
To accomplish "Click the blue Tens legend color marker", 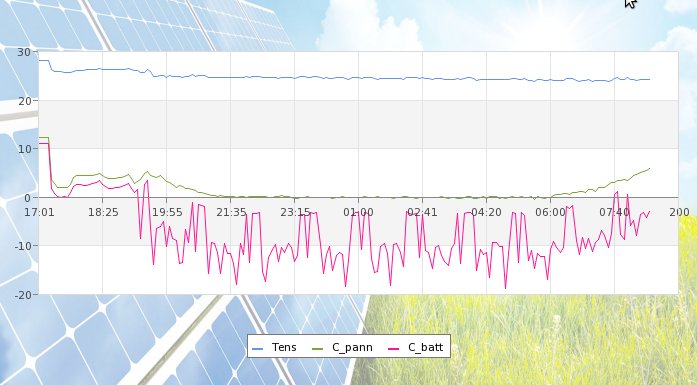I will (x=257, y=349).
